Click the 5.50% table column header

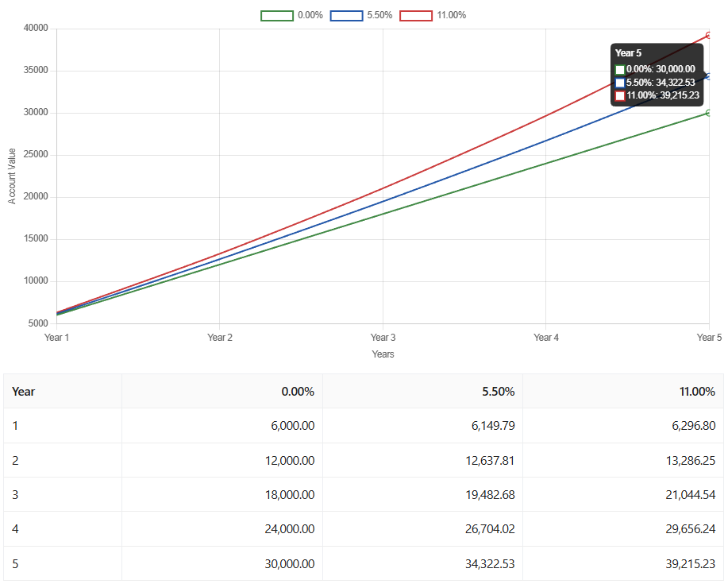pyautogui.click(x=498, y=392)
